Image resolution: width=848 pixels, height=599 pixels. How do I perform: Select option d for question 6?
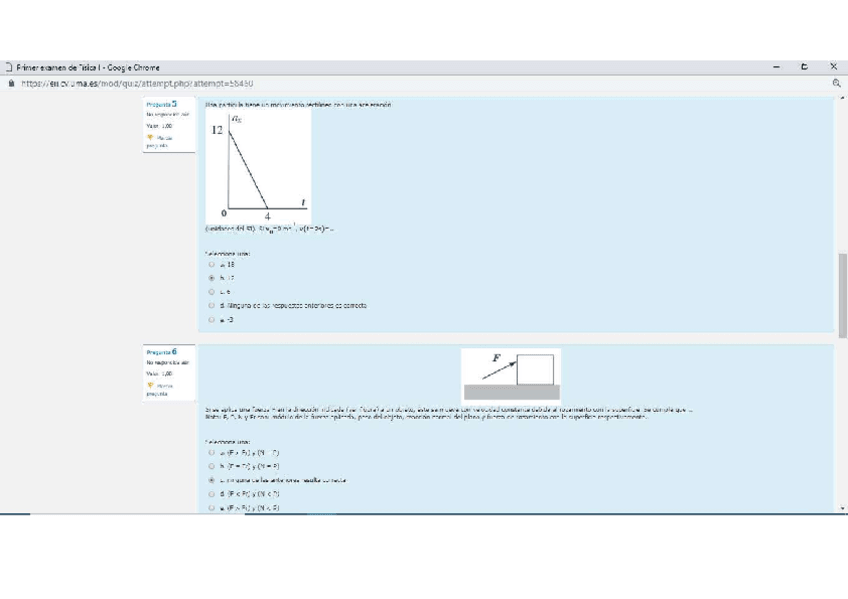[x=211, y=494]
